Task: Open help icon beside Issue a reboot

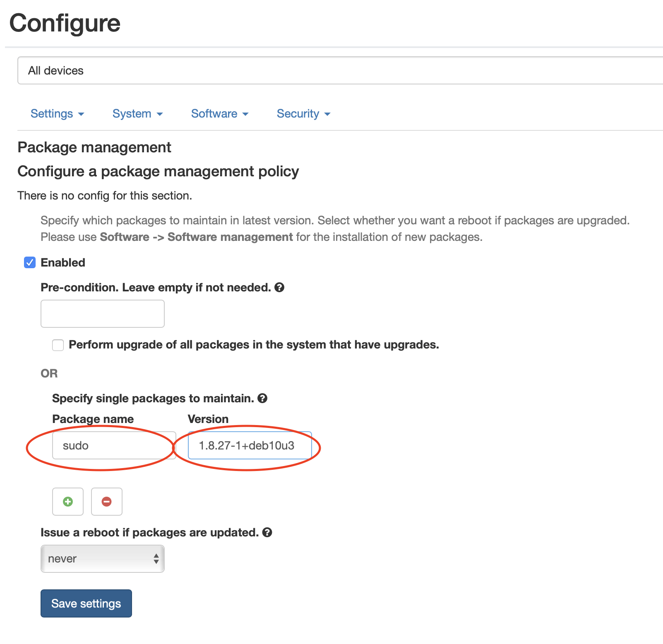Action: point(267,532)
